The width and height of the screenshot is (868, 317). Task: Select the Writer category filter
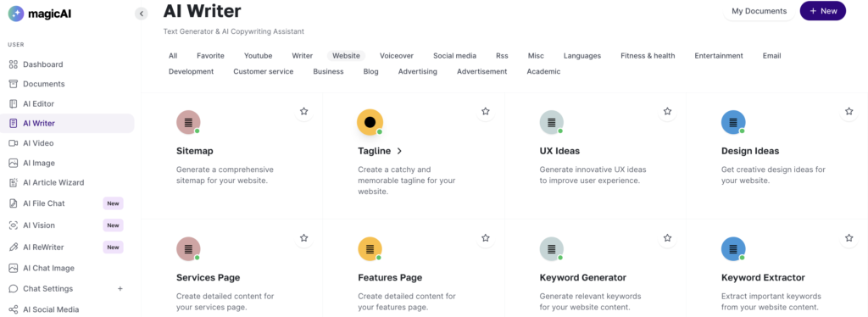pyautogui.click(x=303, y=56)
